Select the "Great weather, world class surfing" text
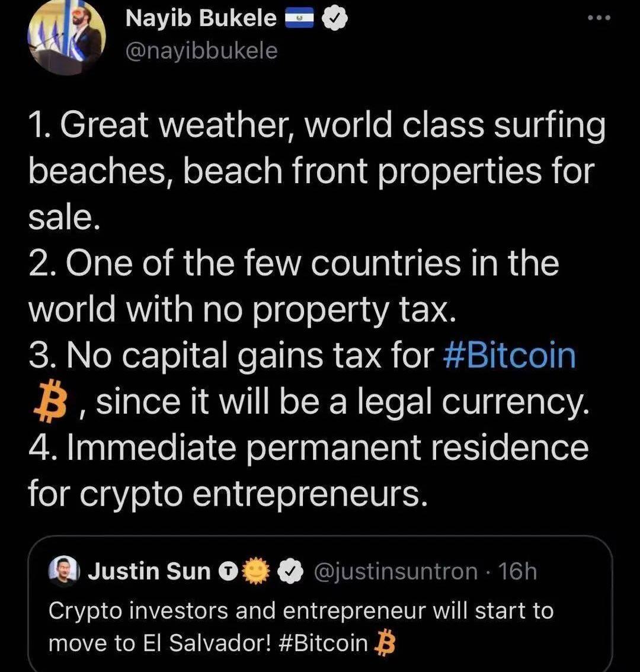Screen dimensions: 640x672 click(317, 126)
